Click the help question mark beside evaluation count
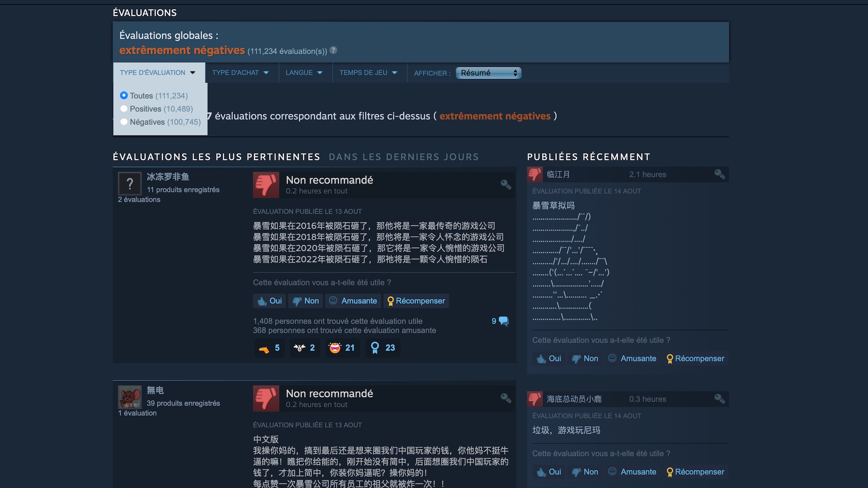Image resolution: width=868 pixels, height=488 pixels. [x=333, y=51]
